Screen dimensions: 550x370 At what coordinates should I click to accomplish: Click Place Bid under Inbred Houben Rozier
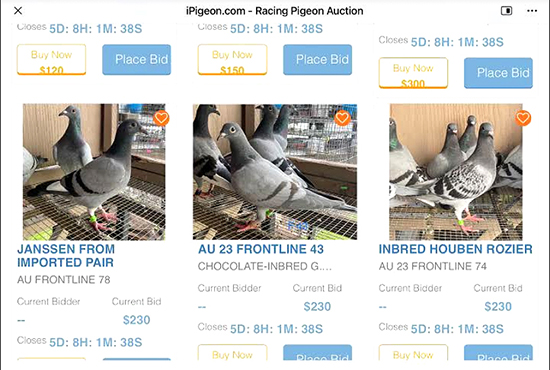tap(498, 352)
